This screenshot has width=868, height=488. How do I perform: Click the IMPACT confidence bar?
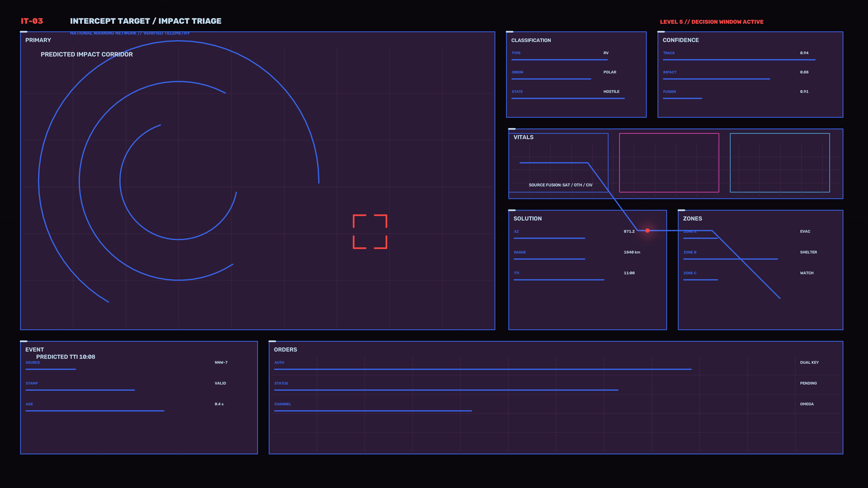(x=716, y=79)
